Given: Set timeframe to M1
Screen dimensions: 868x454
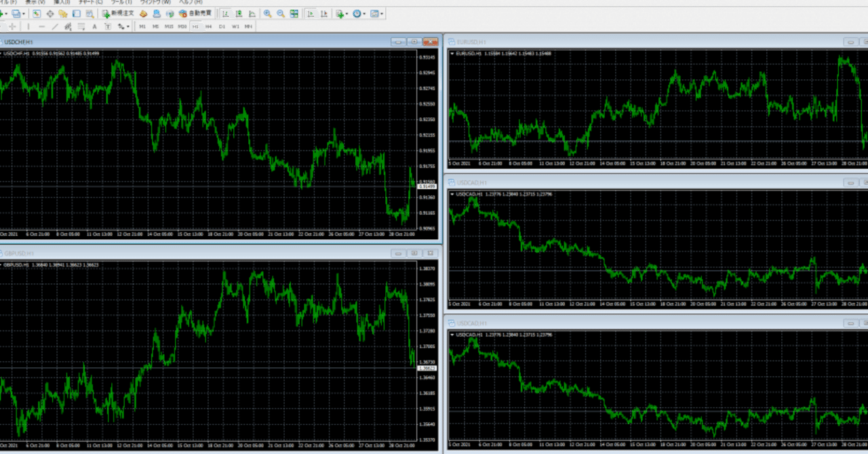Looking at the screenshot, I should pyautogui.click(x=142, y=26).
